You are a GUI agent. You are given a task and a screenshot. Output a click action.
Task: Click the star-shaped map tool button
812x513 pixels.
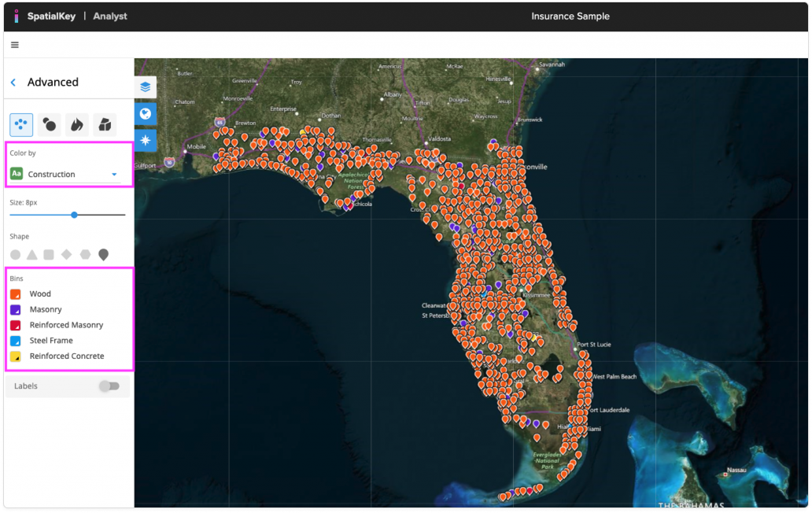(146, 140)
